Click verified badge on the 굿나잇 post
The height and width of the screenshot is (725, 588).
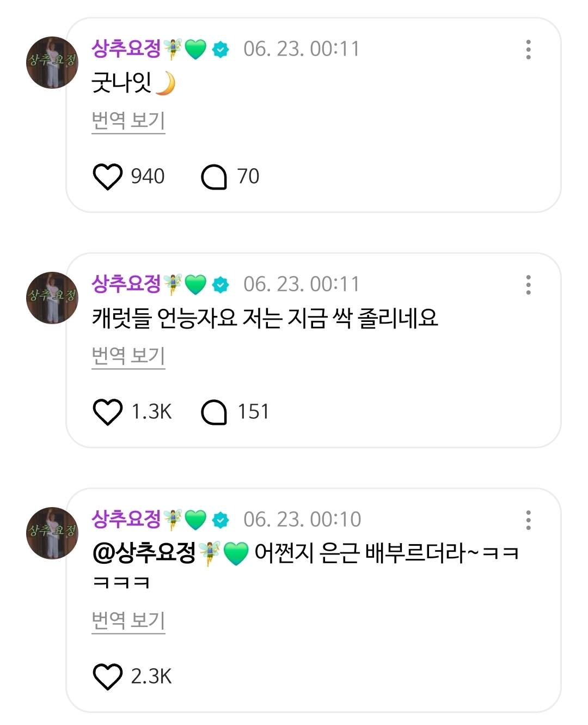coord(220,50)
